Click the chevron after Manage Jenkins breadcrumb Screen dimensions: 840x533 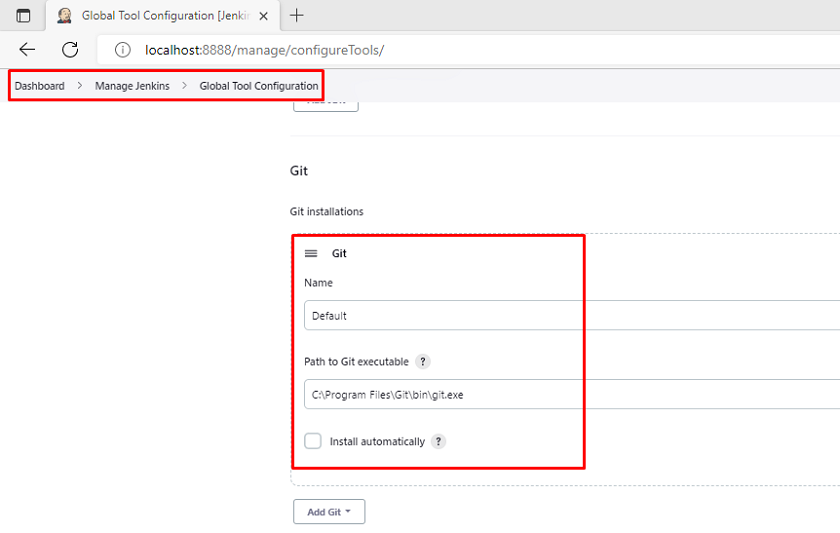[185, 86]
